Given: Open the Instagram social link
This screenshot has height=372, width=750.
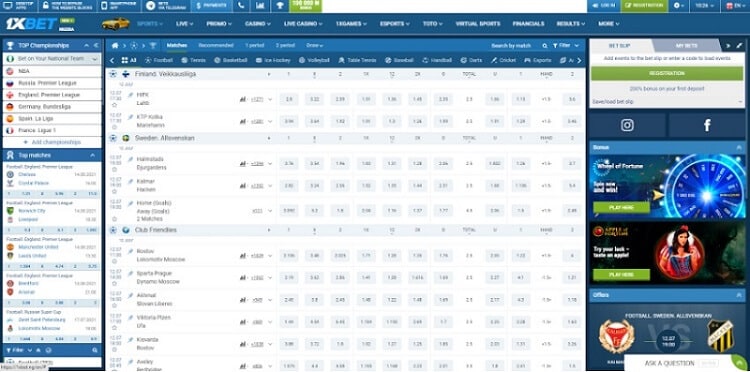Looking at the screenshot, I should (x=627, y=125).
